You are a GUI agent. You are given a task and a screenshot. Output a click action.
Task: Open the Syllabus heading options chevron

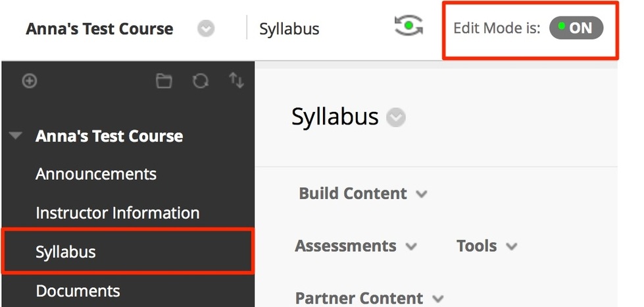coord(396,118)
